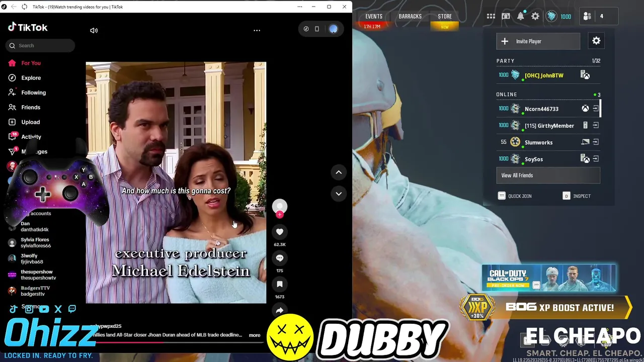Click Invite Player button
Viewport: 644px width, 362px height.
[x=538, y=41]
